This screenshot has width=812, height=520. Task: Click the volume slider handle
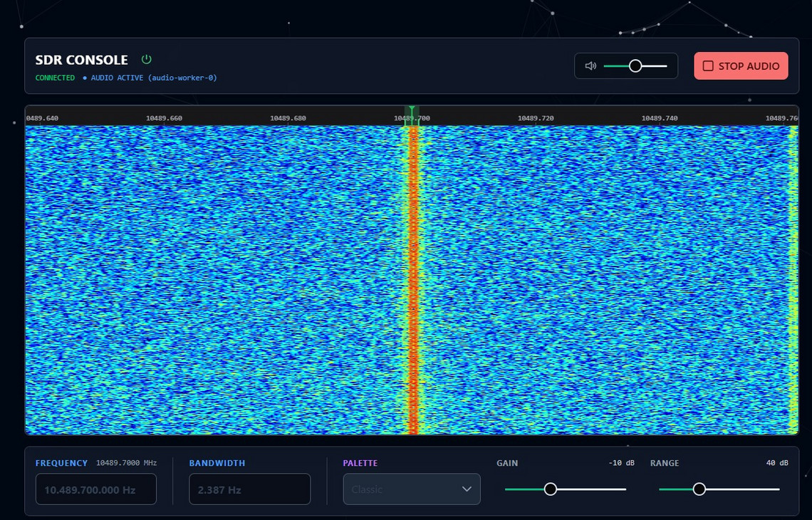click(x=635, y=66)
